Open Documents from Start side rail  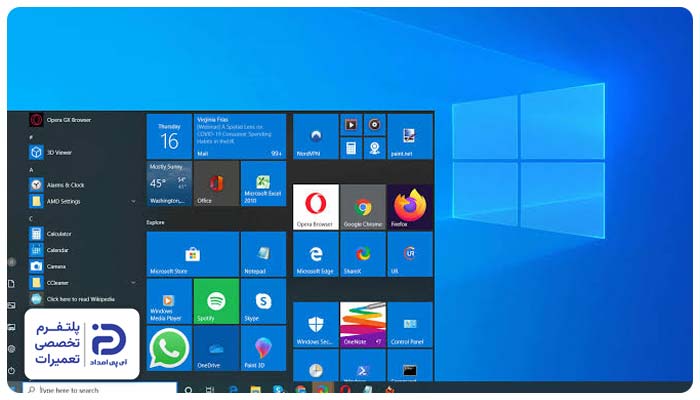coord(12,284)
